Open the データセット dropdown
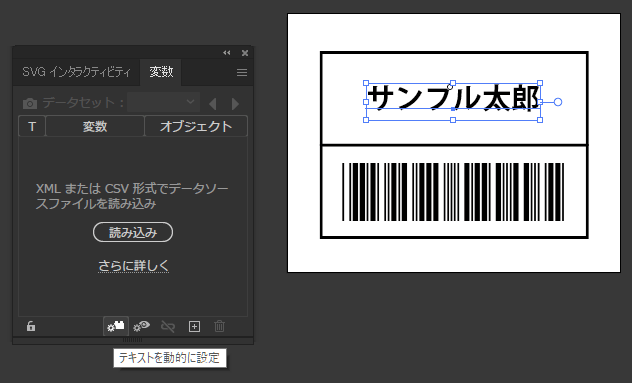The width and height of the screenshot is (632, 383). [163, 102]
